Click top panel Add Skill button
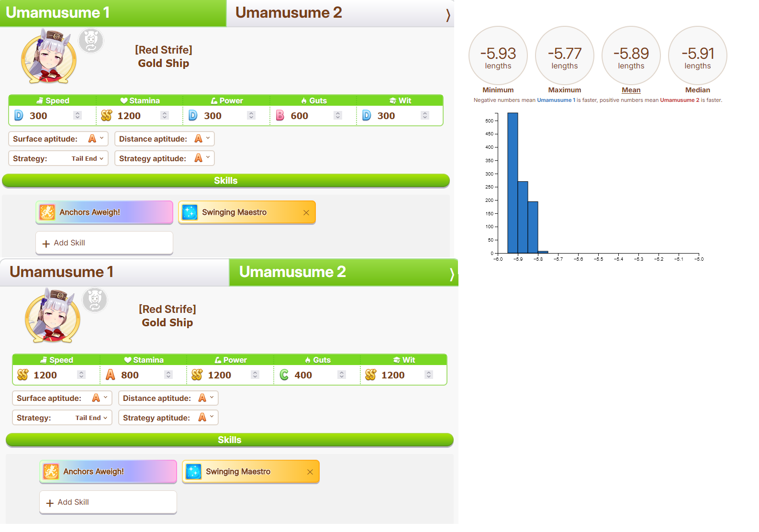 104,243
